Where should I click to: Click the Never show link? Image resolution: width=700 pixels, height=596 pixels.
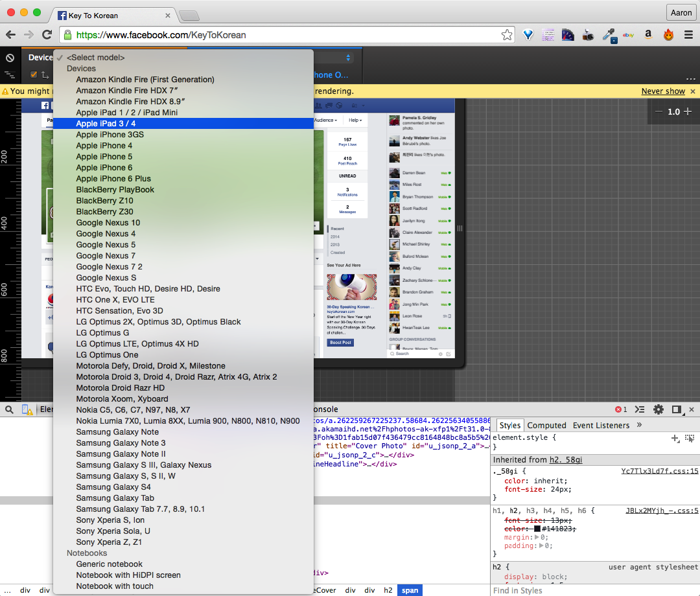[x=663, y=91]
